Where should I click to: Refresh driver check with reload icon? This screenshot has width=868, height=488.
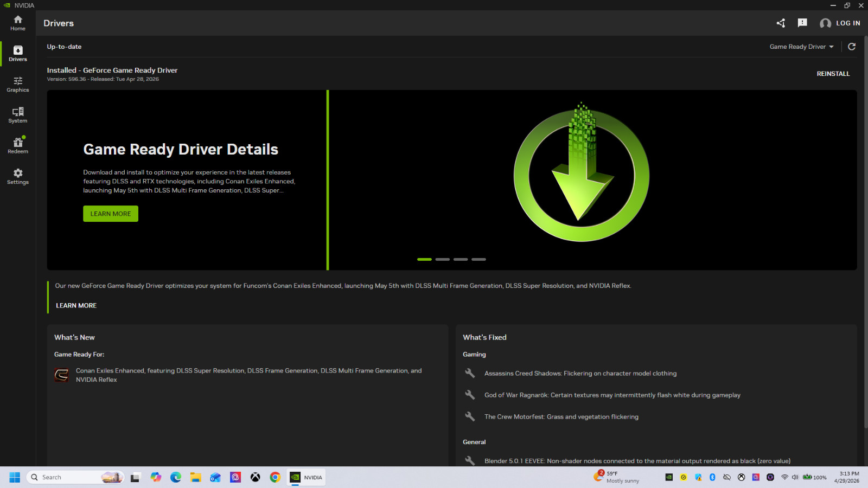[x=852, y=47]
